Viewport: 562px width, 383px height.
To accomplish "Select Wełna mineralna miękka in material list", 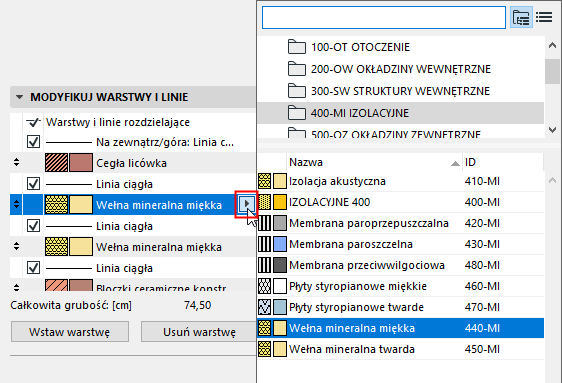I will pos(401,328).
